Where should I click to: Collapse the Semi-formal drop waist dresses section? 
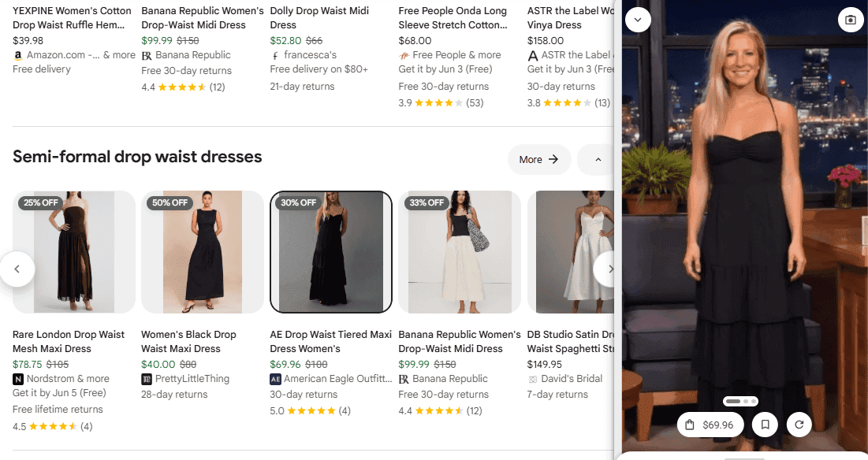pyautogui.click(x=598, y=160)
